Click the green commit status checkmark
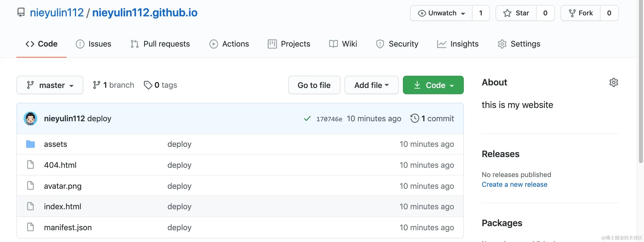This screenshot has width=644, height=242. [307, 118]
